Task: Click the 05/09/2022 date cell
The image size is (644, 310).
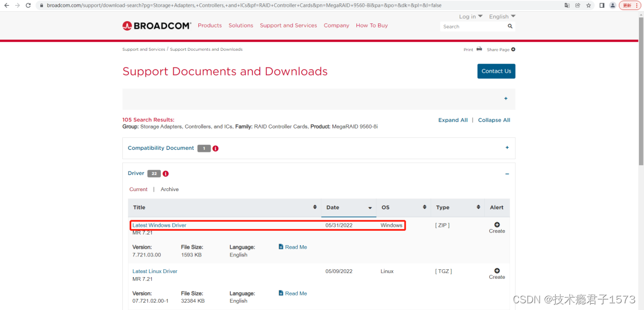Action: 339,271
